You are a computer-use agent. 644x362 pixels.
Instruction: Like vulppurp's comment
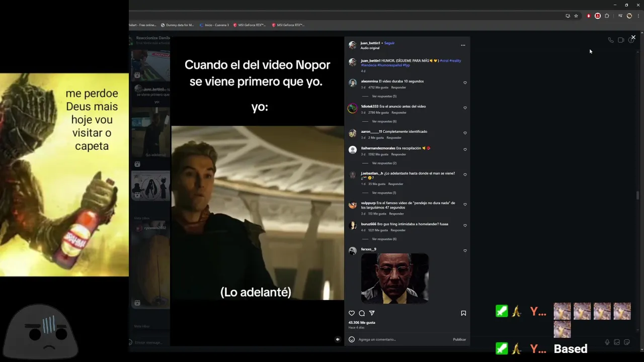[x=465, y=204]
